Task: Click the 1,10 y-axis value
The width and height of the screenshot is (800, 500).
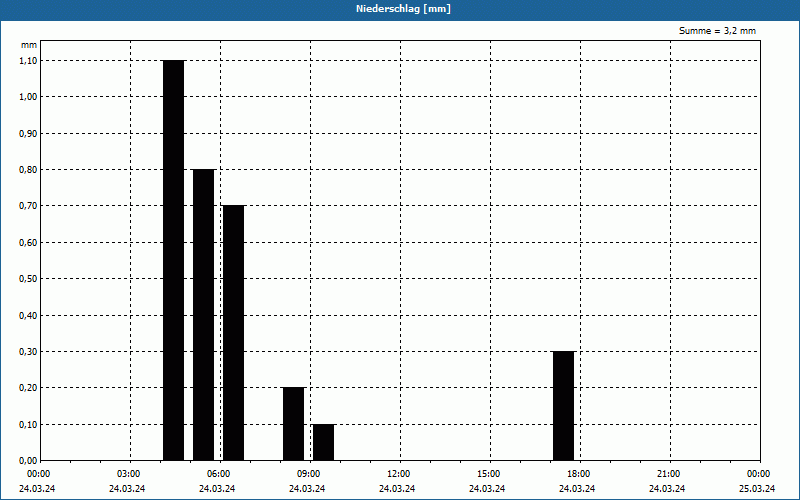Action: point(28,60)
